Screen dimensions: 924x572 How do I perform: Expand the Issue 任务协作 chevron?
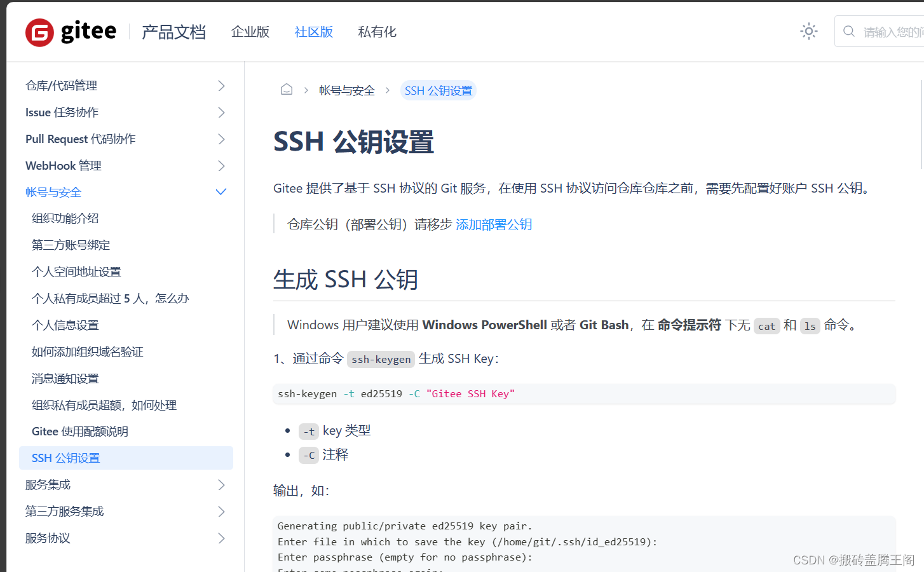[x=221, y=112]
